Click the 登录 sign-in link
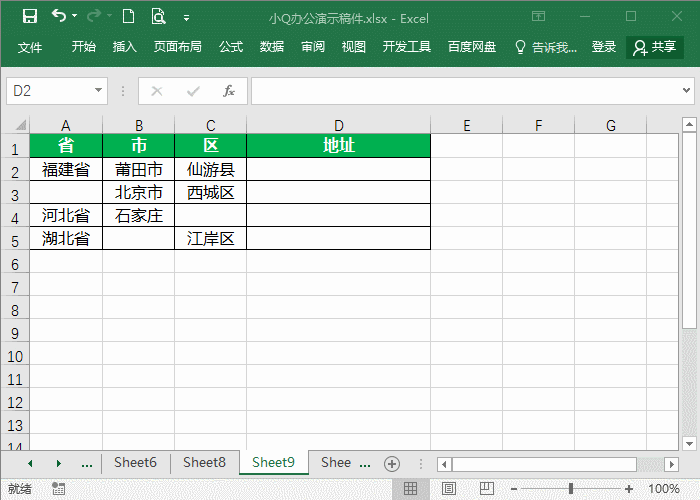The image size is (700, 500). pos(604,46)
